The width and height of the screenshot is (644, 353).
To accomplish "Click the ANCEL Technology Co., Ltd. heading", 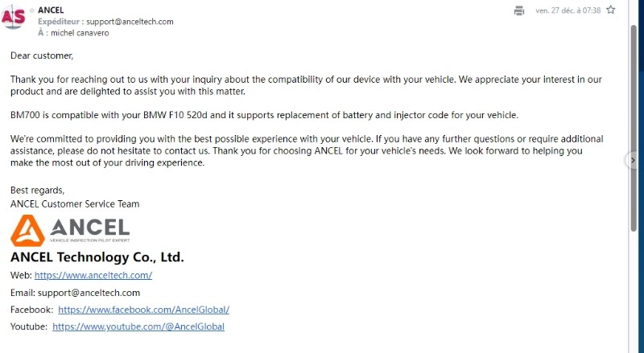I will (x=97, y=257).
